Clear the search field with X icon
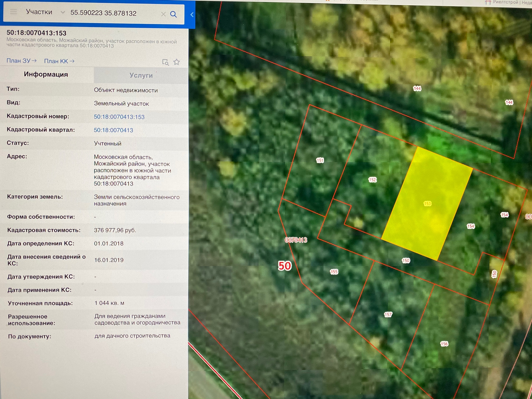This screenshot has width=532, height=399. [x=163, y=14]
